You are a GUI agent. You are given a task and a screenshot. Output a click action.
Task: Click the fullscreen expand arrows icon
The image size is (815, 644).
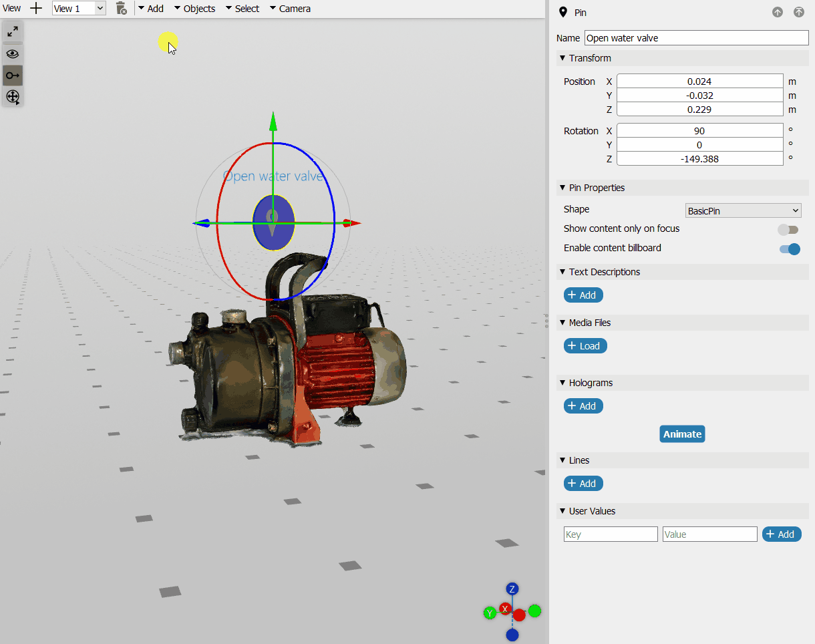click(x=13, y=31)
